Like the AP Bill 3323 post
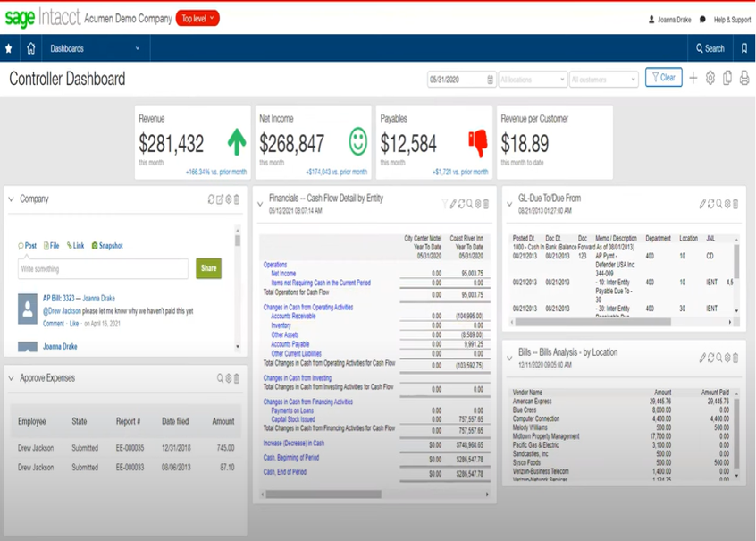This screenshot has width=756, height=541. 74,324
